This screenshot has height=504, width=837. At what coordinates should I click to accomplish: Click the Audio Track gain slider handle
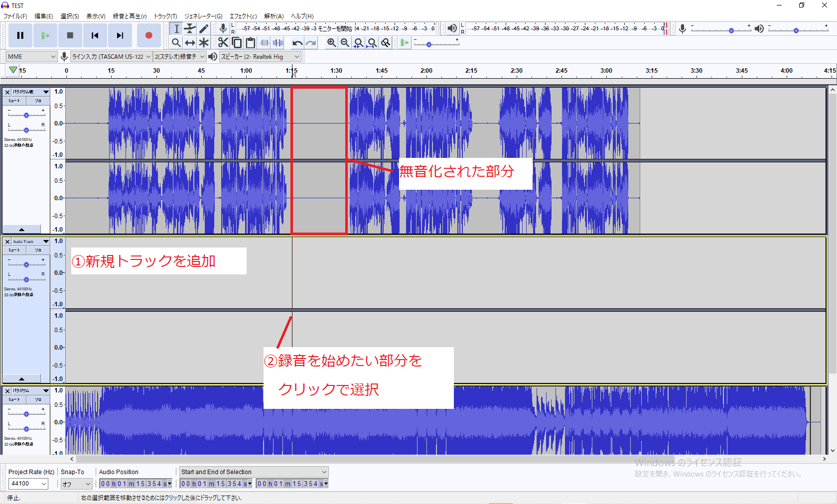26,264
